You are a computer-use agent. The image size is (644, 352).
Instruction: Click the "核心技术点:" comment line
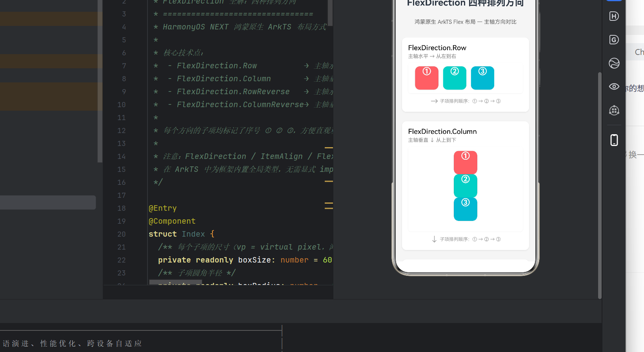178,53
